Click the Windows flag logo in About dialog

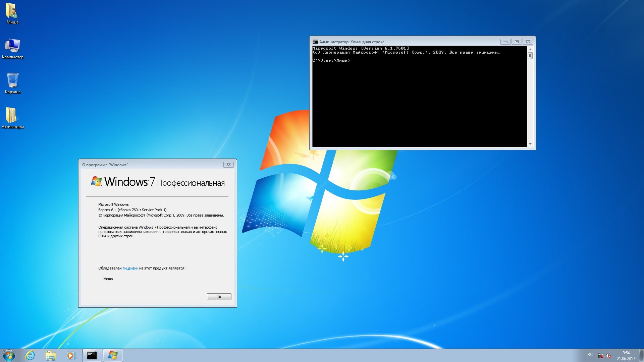97,181
